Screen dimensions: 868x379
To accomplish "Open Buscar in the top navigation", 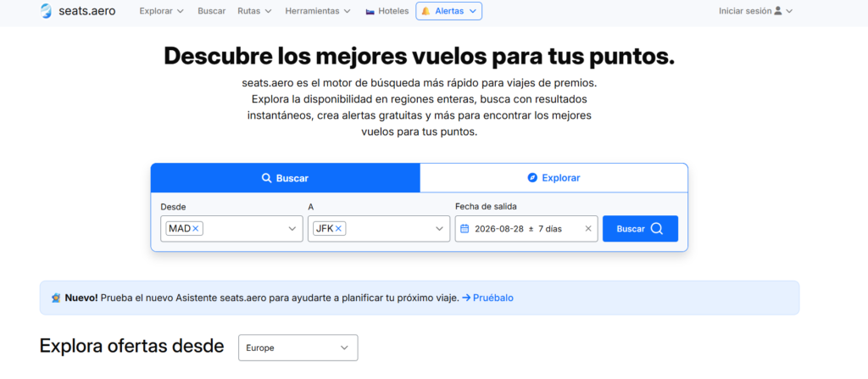I will pos(211,11).
